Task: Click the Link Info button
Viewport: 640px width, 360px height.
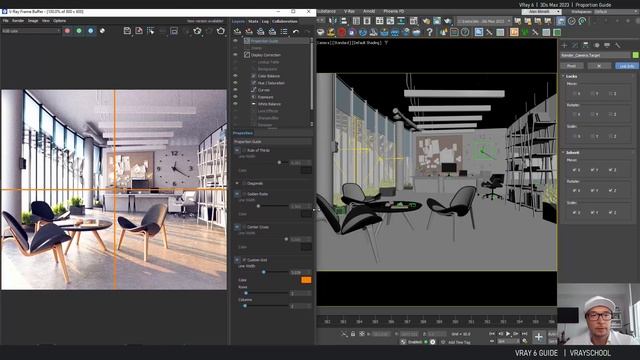Action: pos(627,66)
